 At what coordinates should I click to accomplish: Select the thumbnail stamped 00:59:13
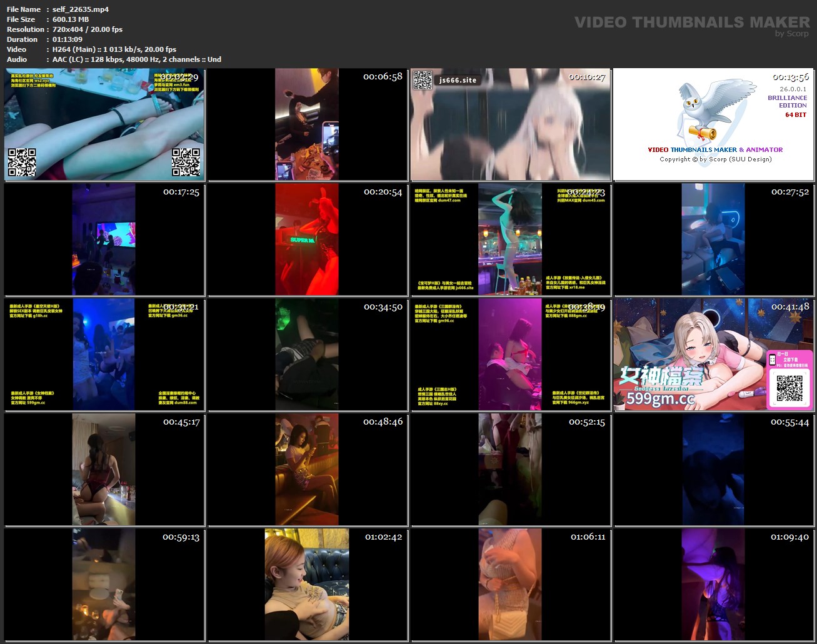click(x=104, y=585)
